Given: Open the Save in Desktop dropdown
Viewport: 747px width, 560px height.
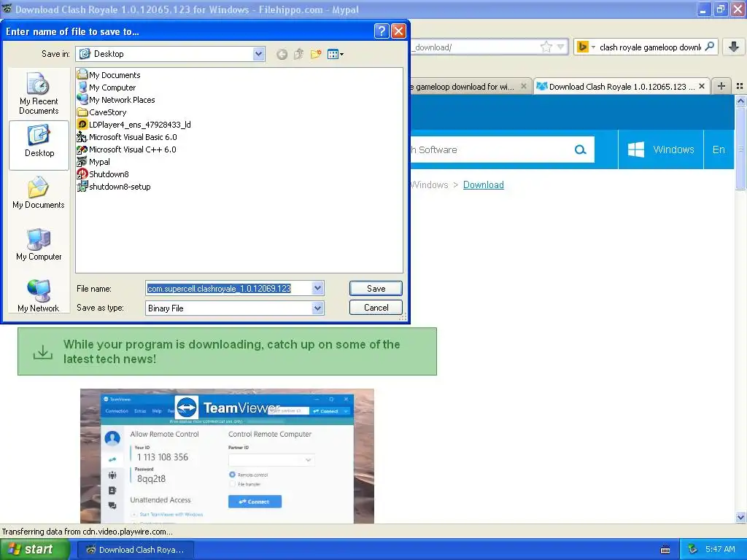Looking at the screenshot, I should click(x=259, y=54).
